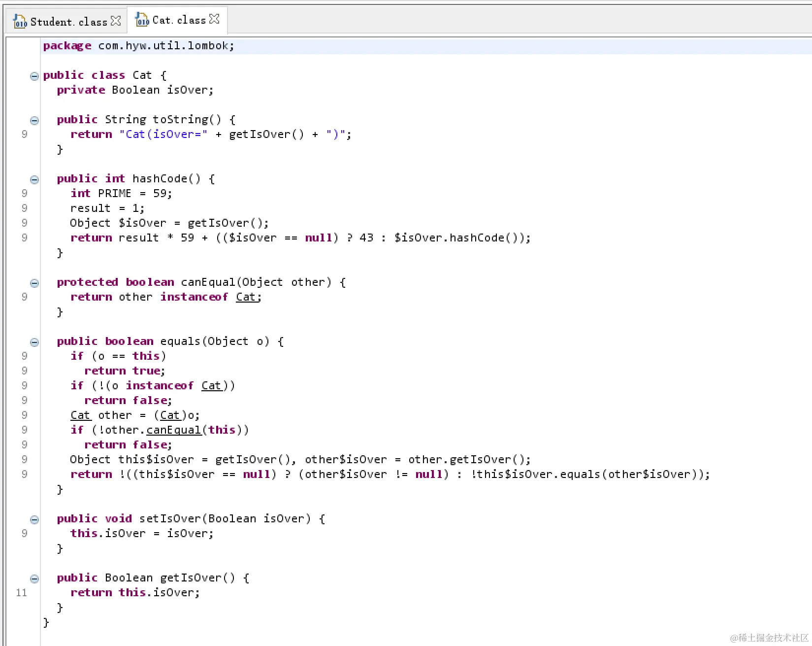This screenshot has height=646, width=812.
Task: Follow the underlined canEqual link
Action: click(x=174, y=430)
